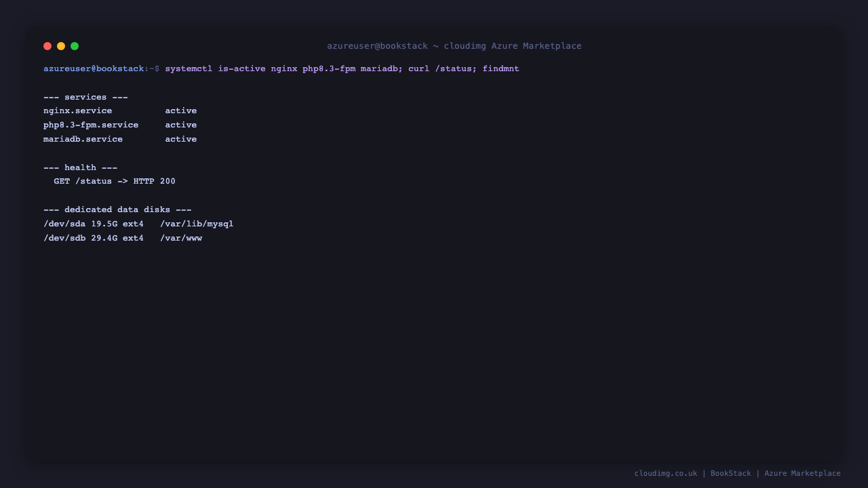Click the yellow minimize window dot
The image size is (868, 488).
pyautogui.click(x=61, y=46)
